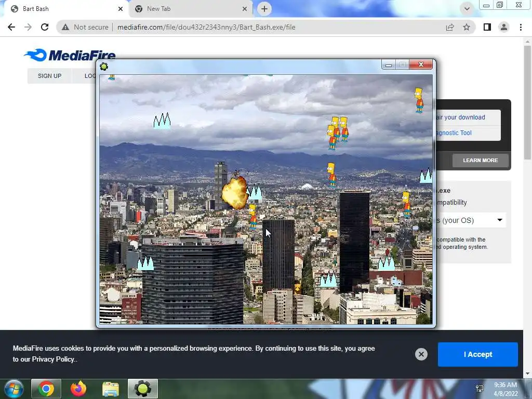Open the operating system dropdown
Screen dimensions: 532x399
[x=471, y=220]
